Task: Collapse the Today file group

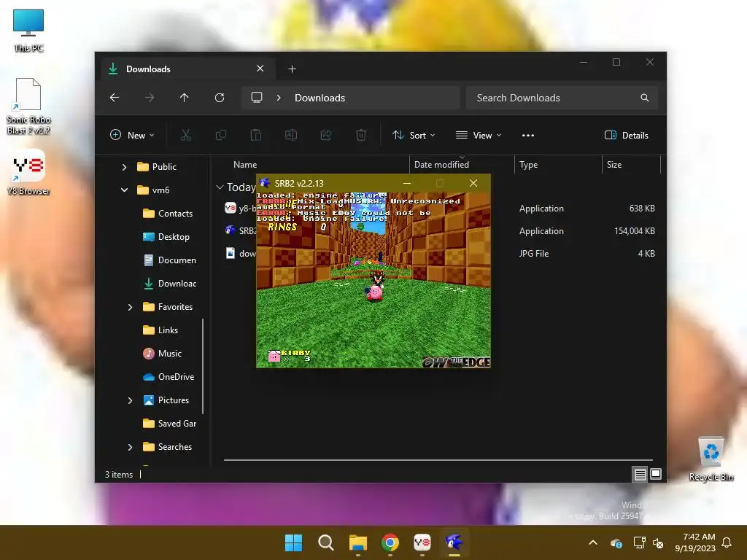Action: [x=220, y=187]
